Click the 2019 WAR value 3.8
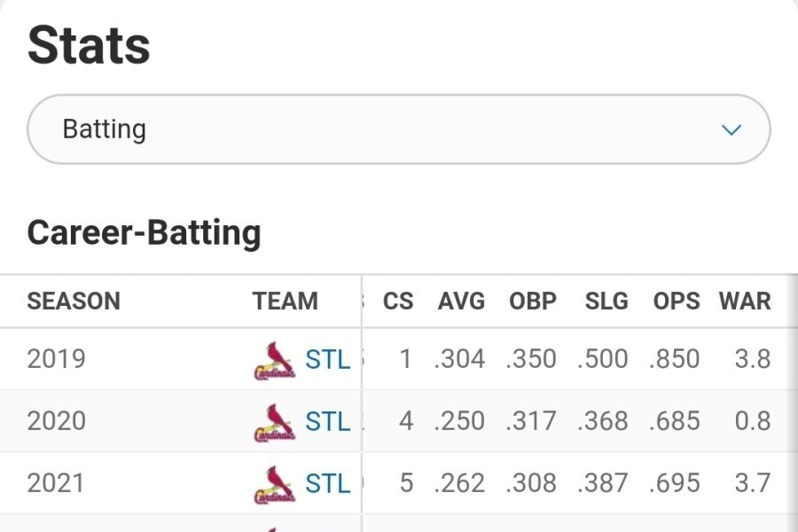This screenshot has height=532, width=798. pyautogui.click(x=752, y=360)
